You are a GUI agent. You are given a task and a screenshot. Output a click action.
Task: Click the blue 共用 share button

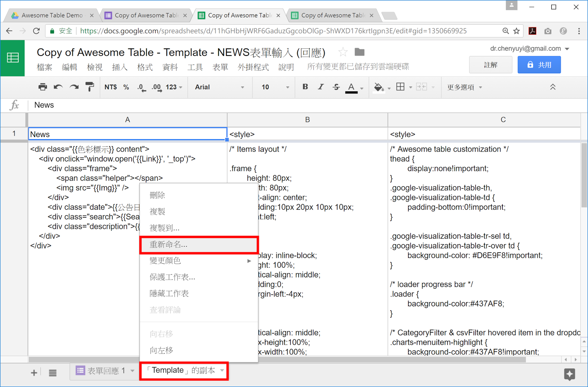539,65
